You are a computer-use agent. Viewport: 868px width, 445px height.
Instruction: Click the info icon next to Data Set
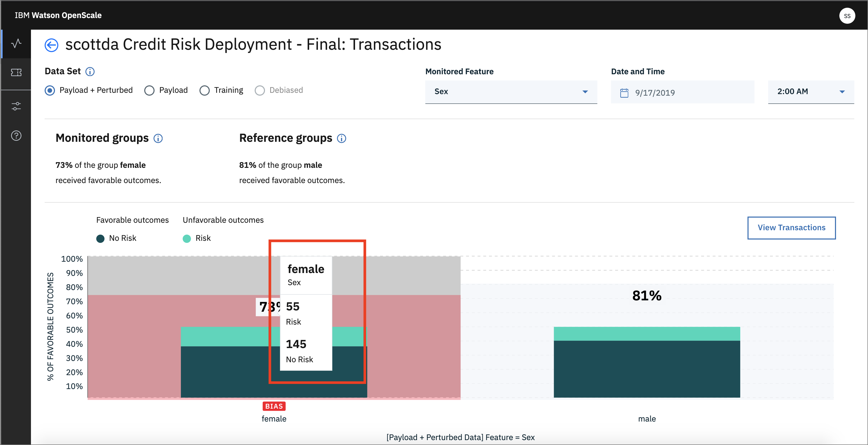tap(90, 72)
